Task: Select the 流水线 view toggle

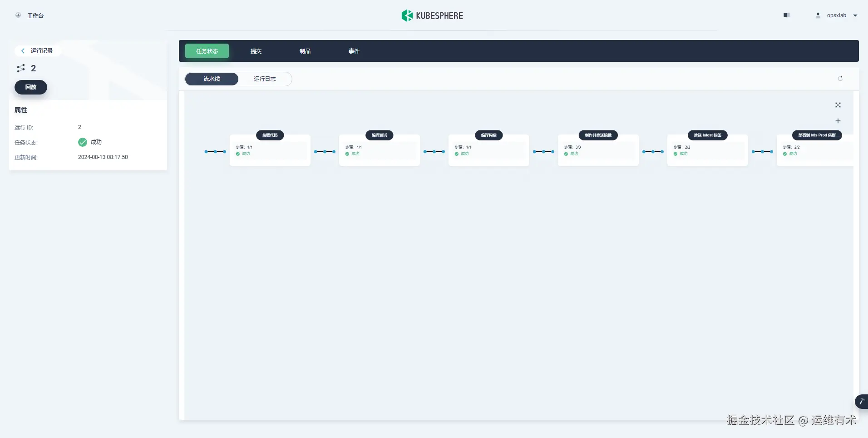Action: click(211, 79)
